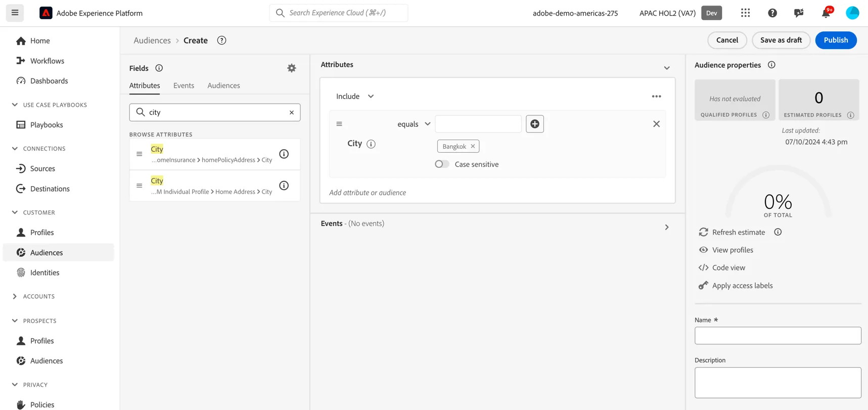
Task: Show info for Audience properties
Action: click(x=771, y=65)
